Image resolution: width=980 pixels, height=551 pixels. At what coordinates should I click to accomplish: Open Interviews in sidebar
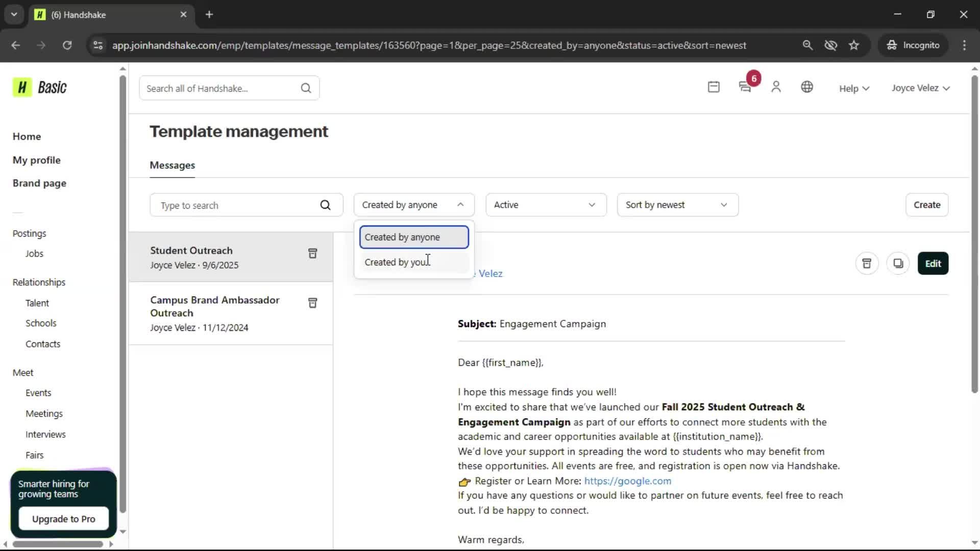(x=45, y=435)
